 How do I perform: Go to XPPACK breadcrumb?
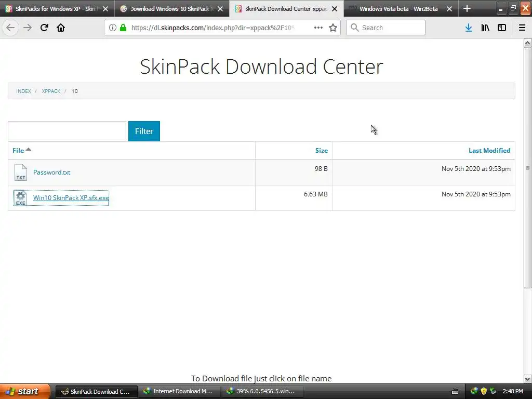(51, 91)
